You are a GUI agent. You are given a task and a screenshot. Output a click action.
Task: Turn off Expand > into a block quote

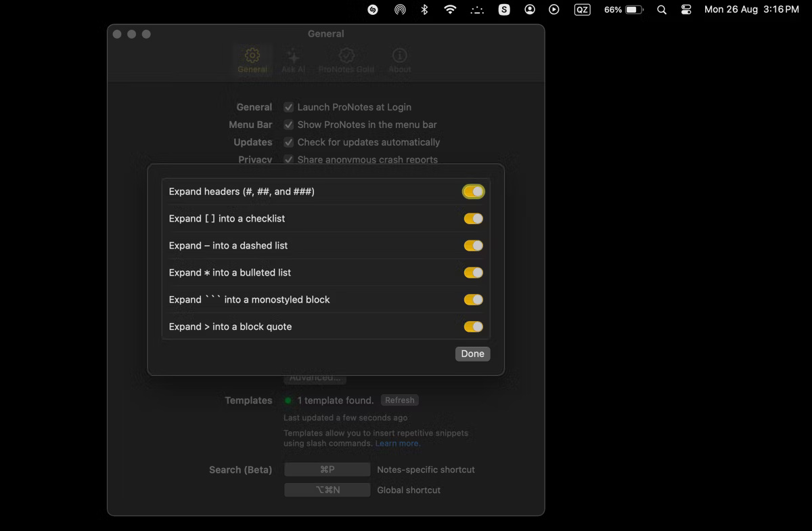[473, 326]
